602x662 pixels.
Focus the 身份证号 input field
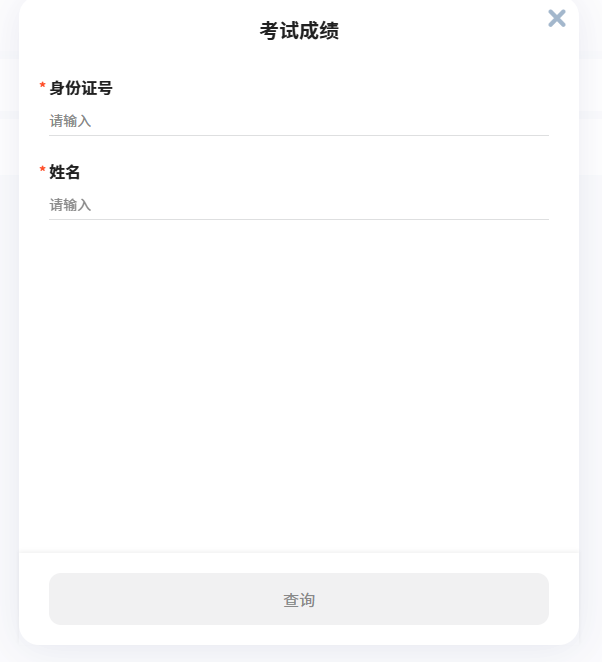pyautogui.click(x=299, y=121)
